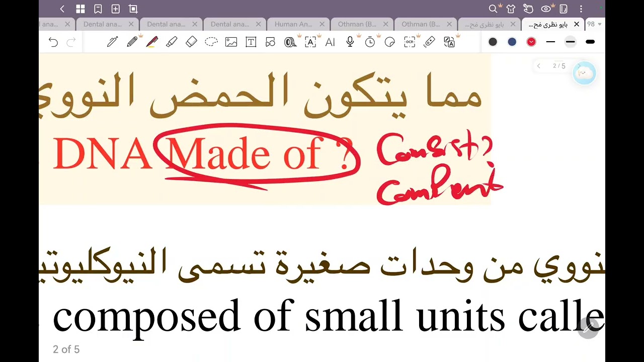Select the highlighter tool
Screen dimensions: 644x362
coord(172,42)
